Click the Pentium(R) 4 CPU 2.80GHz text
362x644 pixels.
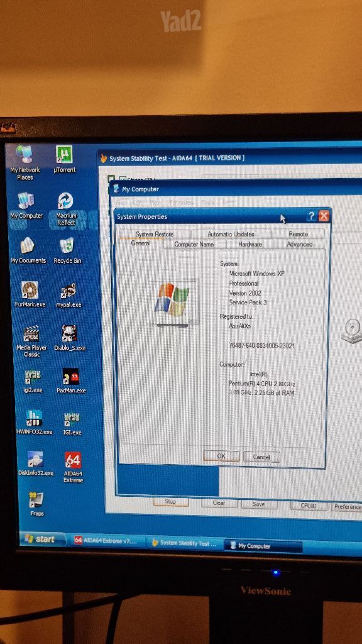coord(262,384)
